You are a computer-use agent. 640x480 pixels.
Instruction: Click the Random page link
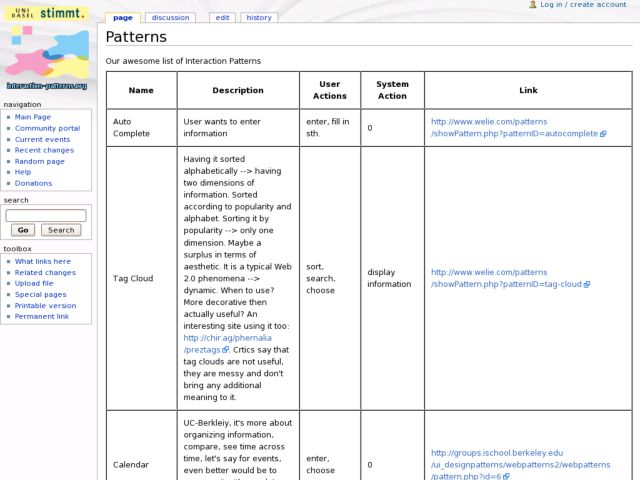(x=39, y=161)
